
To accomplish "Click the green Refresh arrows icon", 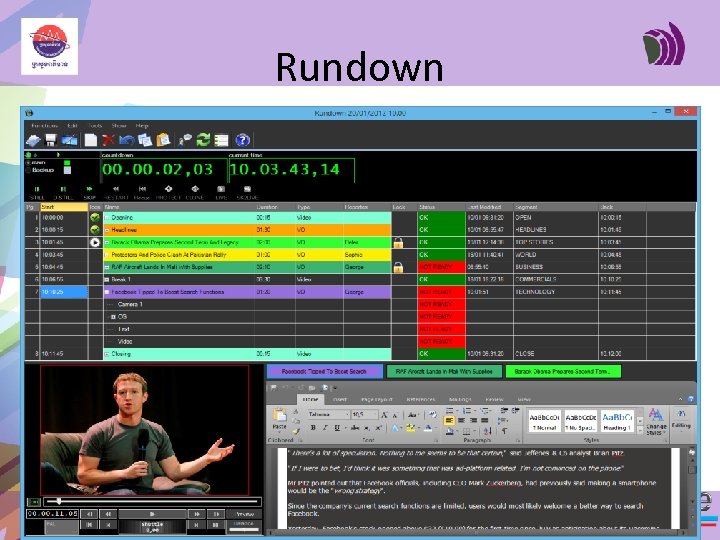I will (203, 140).
